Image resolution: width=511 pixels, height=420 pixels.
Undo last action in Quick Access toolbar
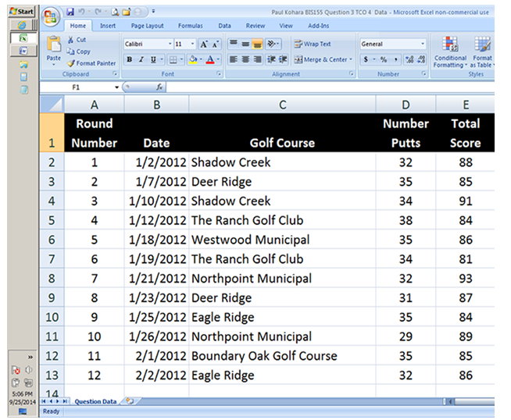[x=81, y=12]
